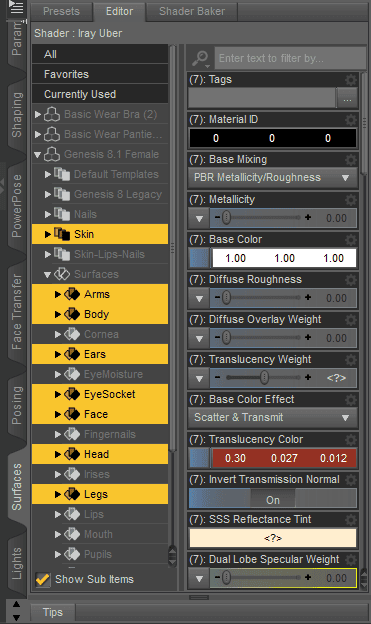The width and height of the screenshot is (371, 624).
Task: Open Diffuse Roughness gear settings
Action: 351,279
